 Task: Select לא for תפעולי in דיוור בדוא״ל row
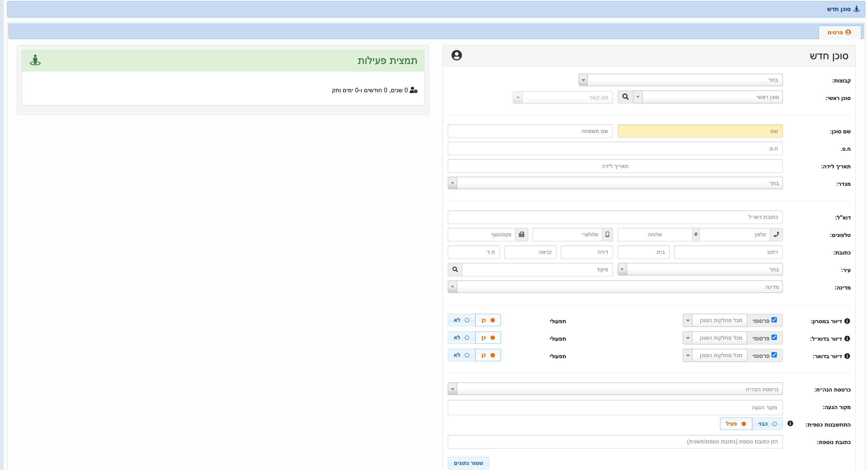pos(462,338)
